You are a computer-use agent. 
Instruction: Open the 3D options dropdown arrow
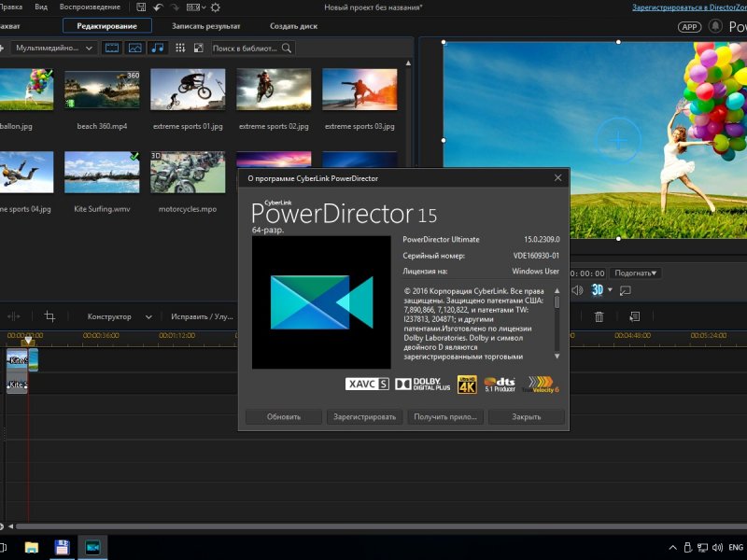[610, 289]
